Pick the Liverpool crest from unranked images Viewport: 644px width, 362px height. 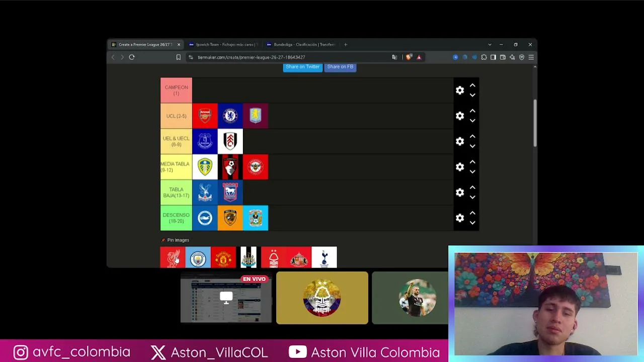[x=173, y=257]
